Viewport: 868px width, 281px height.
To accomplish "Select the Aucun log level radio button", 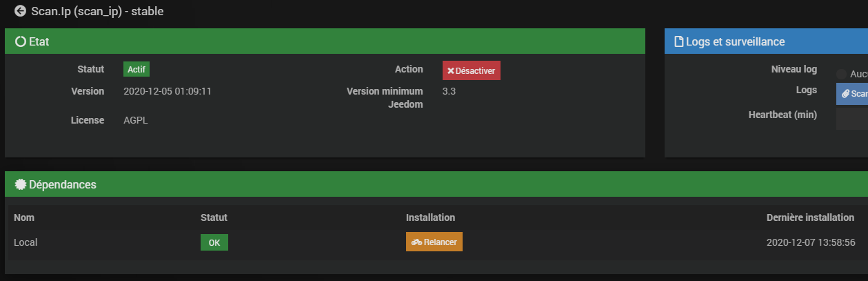I will coord(841,74).
